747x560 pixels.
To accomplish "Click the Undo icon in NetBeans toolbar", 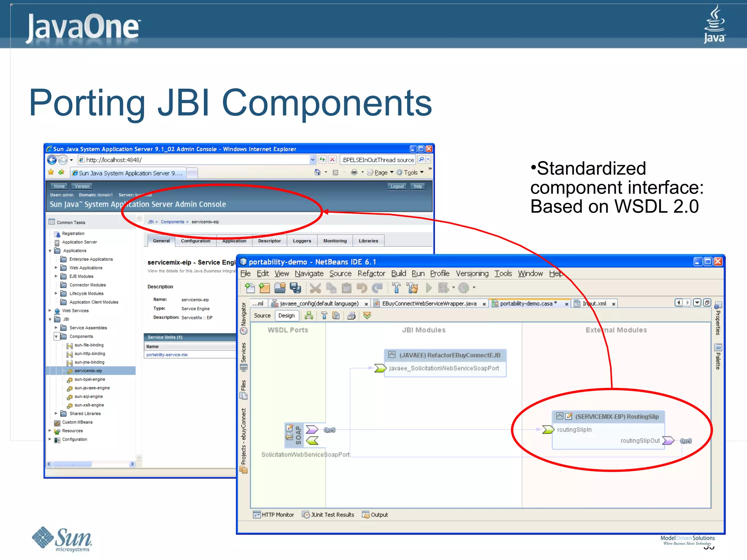I will [362, 288].
